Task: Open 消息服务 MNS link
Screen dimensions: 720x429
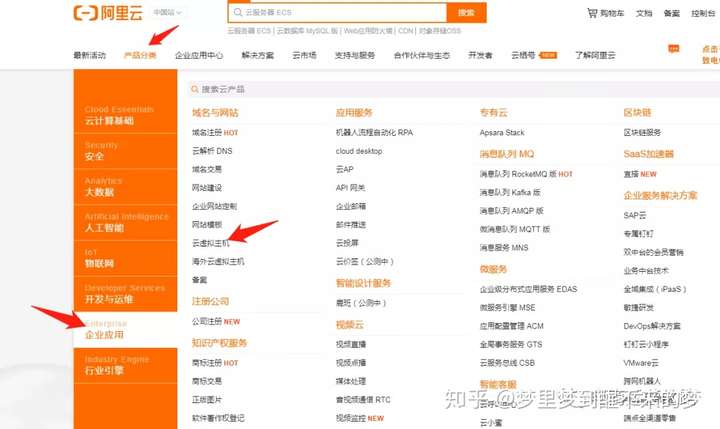Action: 504,248
